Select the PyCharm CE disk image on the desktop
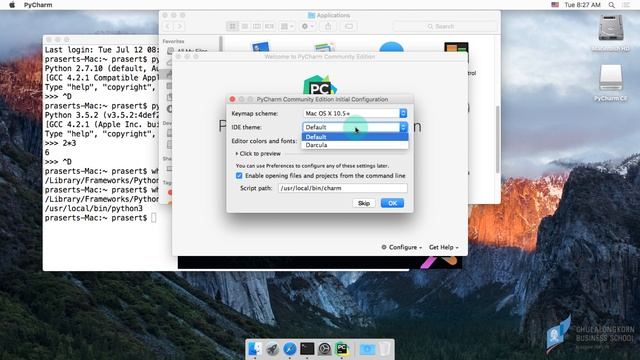Screen dimensions: 640x360 [x=611, y=78]
